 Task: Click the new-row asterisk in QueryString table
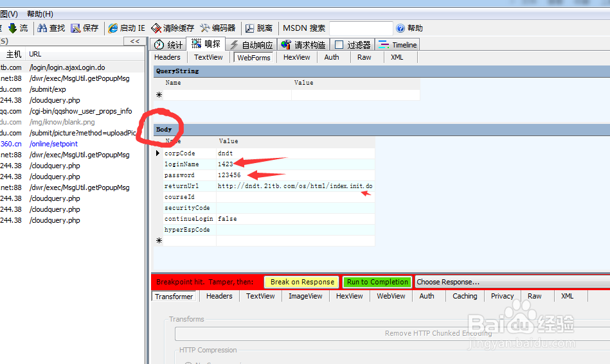(159, 95)
